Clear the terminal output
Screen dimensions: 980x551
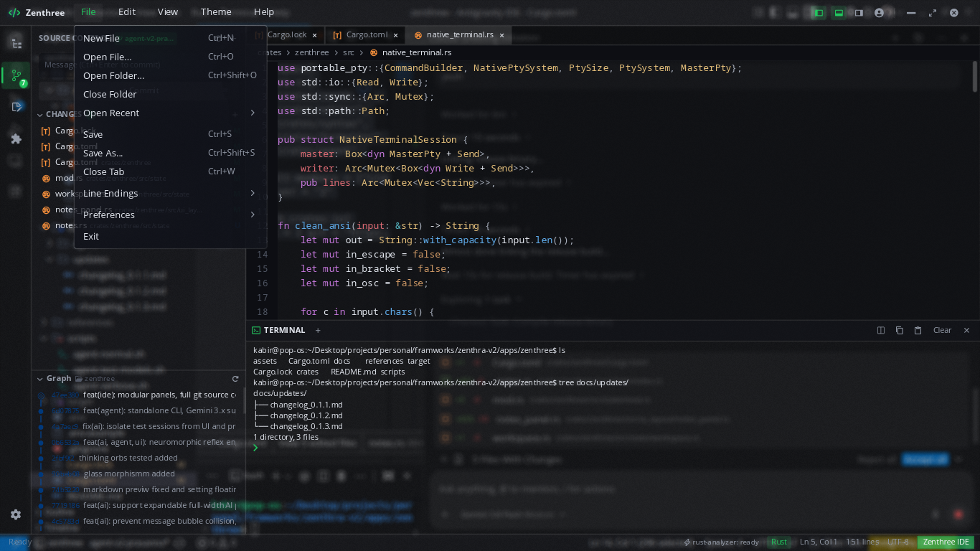(942, 331)
